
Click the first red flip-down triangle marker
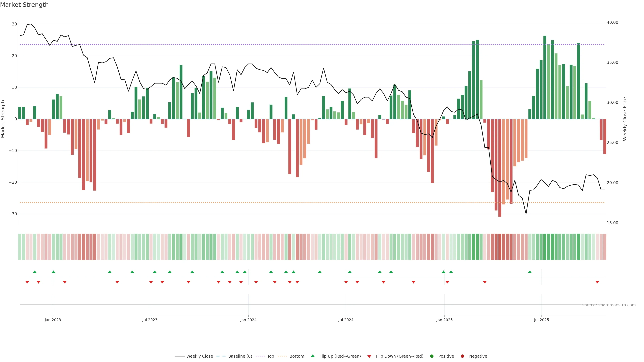click(27, 282)
